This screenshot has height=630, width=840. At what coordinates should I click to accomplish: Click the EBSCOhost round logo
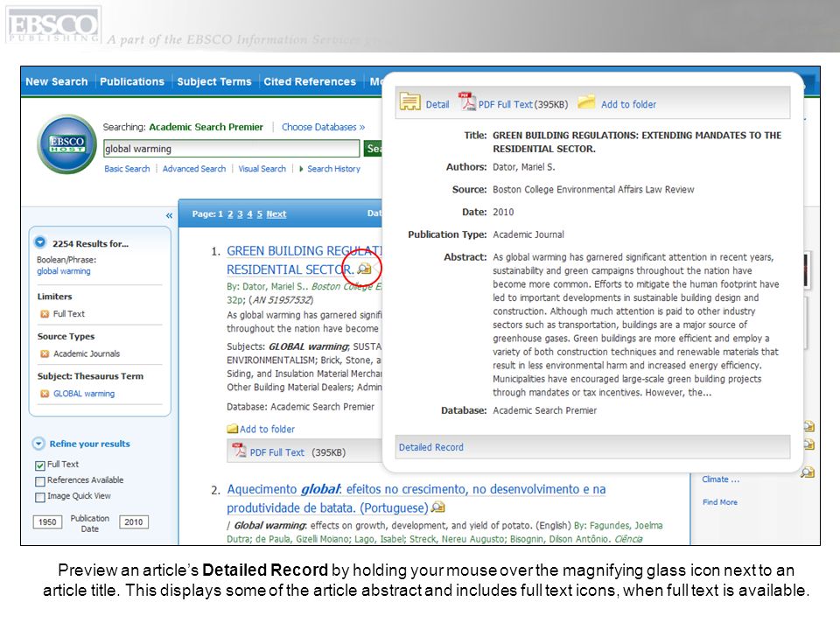pyautogui.click(x=67, y=144)
